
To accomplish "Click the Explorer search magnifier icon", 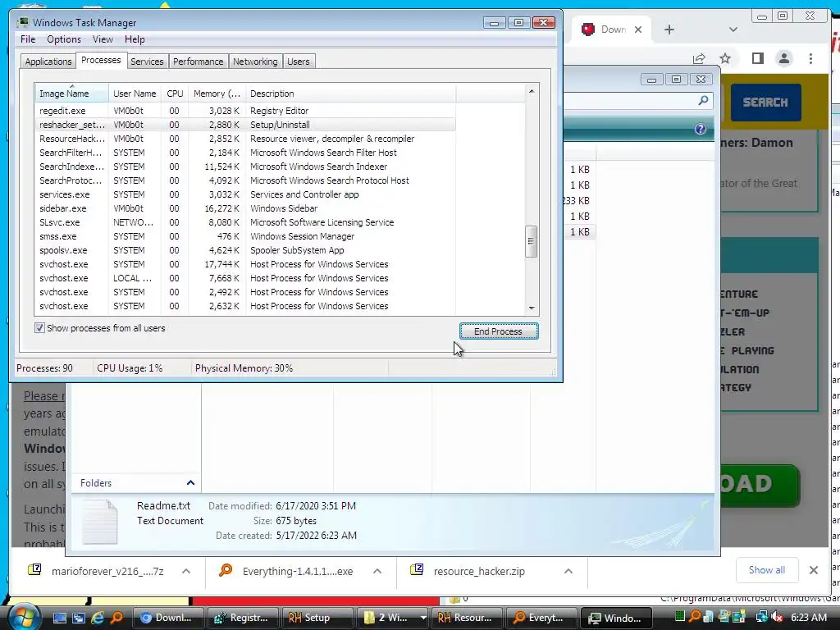I will 703,100.
